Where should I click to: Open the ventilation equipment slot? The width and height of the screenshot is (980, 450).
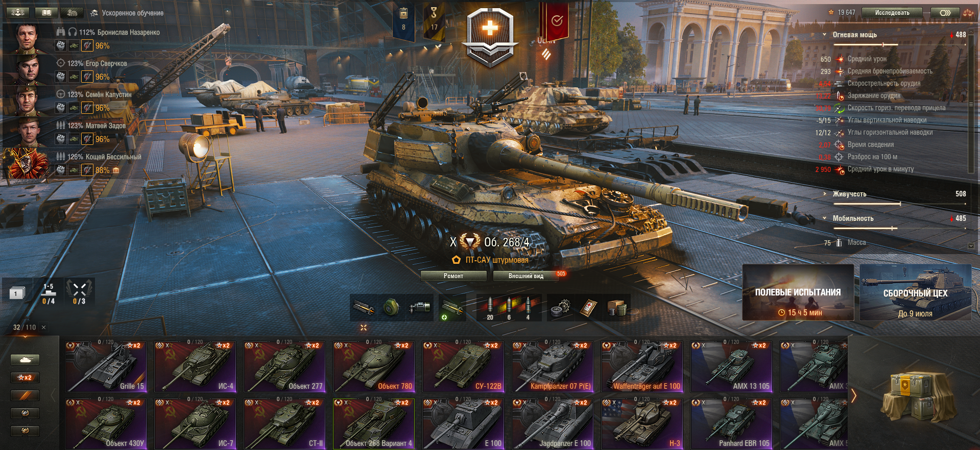click(x=391, y=308)
